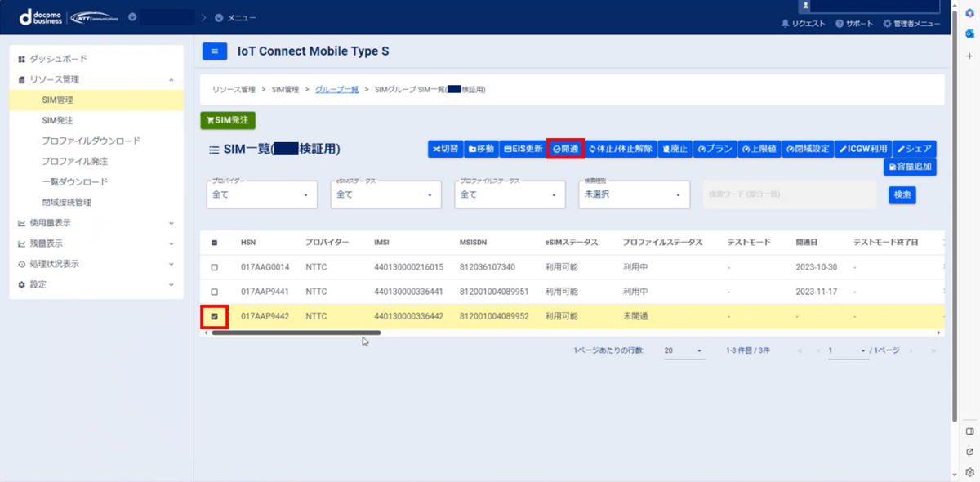
Task: Toggle the blue hamburger menu button
Action: tap(215, 51)
